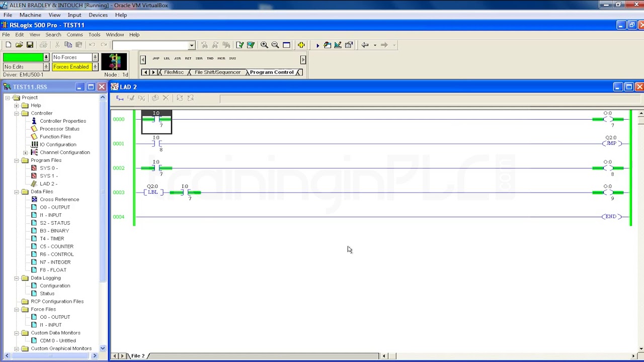Expand the Help tree node
Image resolution: width=644 pixels, height=362 pixels.
click(17, 106)
